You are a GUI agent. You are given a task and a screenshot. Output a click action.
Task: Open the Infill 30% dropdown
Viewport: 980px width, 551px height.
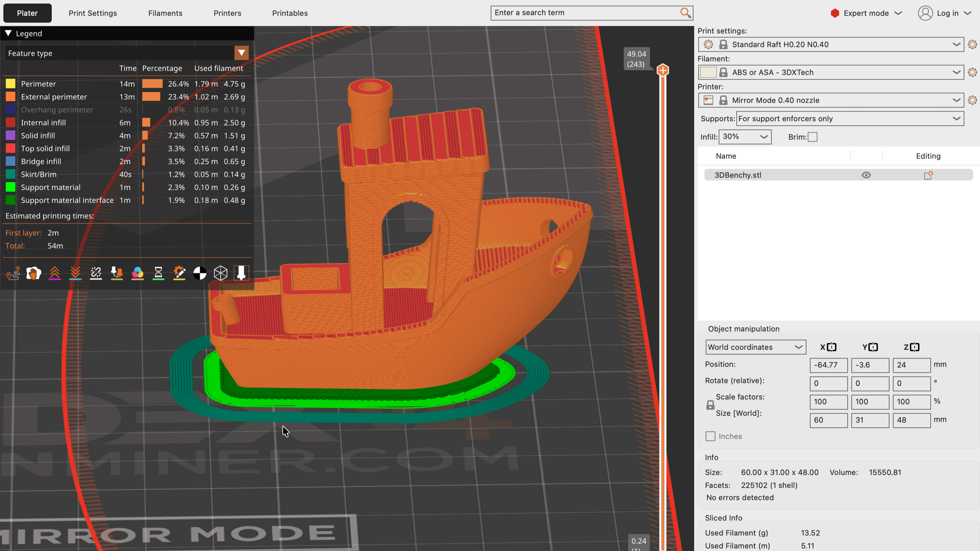click(x=745, y=137)
